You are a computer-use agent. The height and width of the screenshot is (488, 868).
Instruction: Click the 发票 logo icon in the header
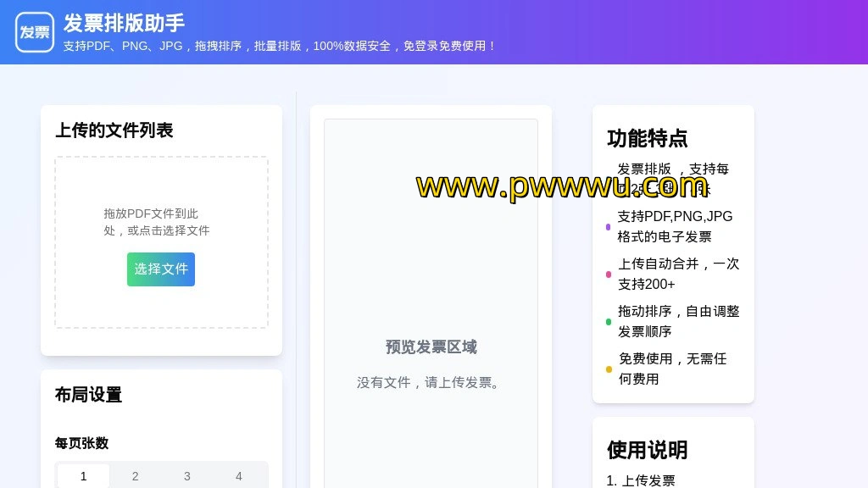point(34,32)
